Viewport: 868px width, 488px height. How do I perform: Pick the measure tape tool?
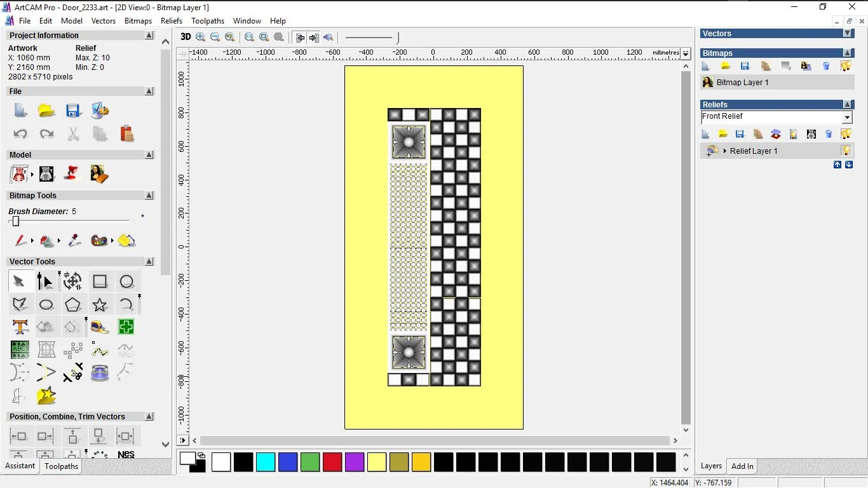pos(100,327)
